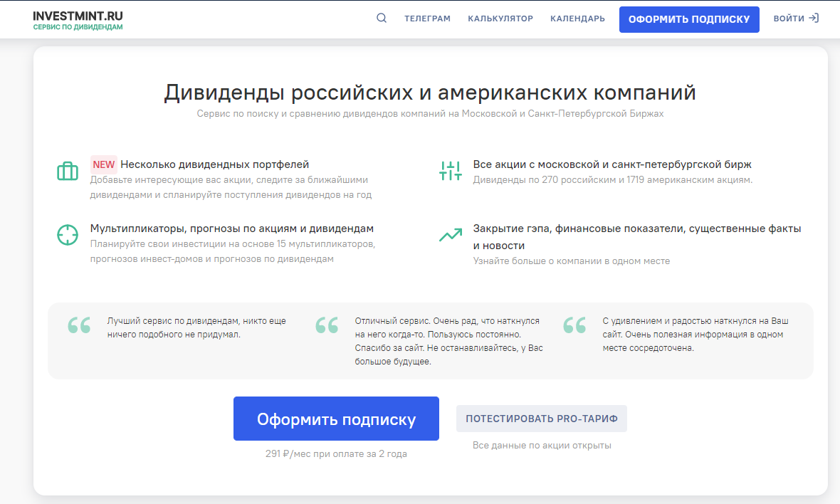Click the quote mark icon of third review

(574, 325)
